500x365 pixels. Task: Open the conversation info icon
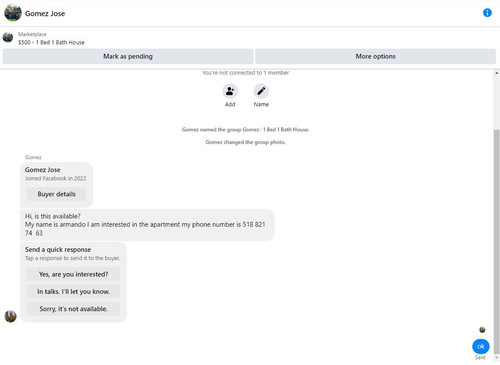(x=487, y=13)
